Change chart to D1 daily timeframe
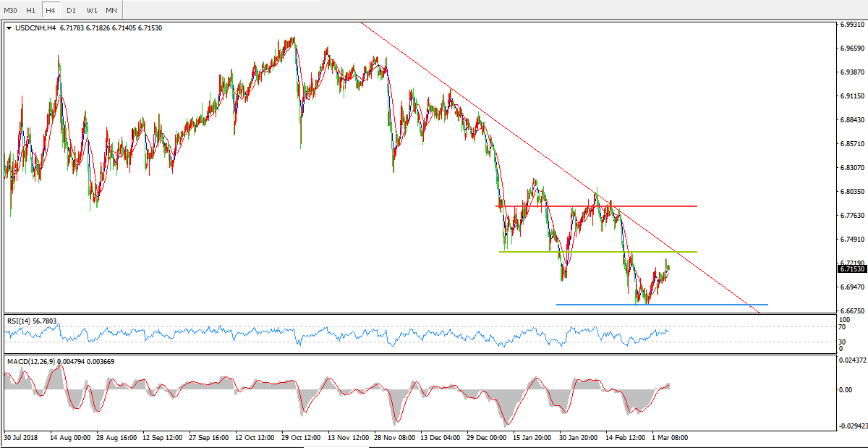 point(71,10)
